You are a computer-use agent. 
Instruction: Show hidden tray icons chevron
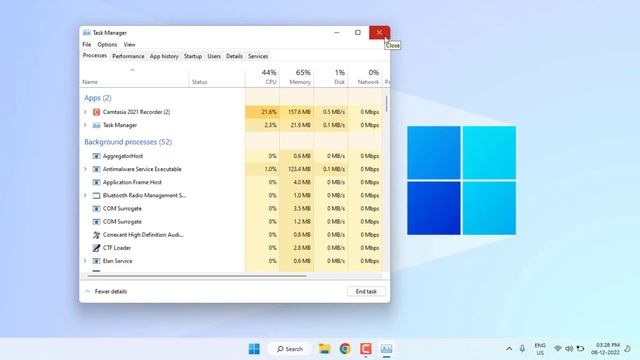click(x=509, y=349)
